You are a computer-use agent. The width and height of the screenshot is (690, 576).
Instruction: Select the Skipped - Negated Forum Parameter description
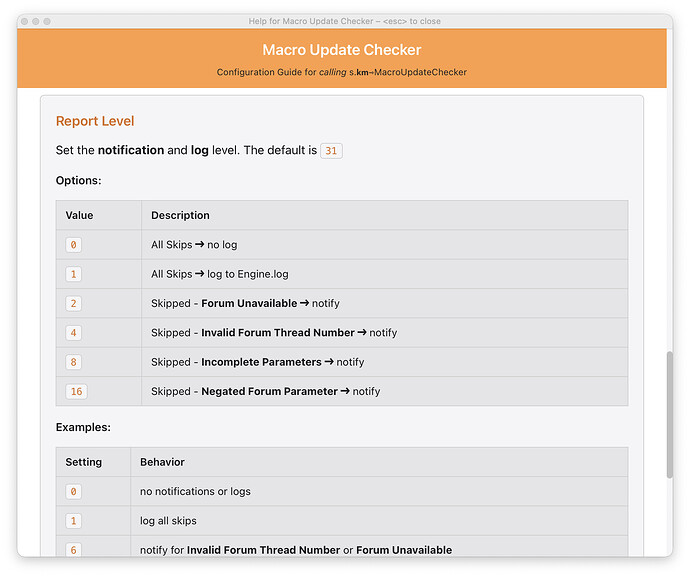(x=265, y=391)
